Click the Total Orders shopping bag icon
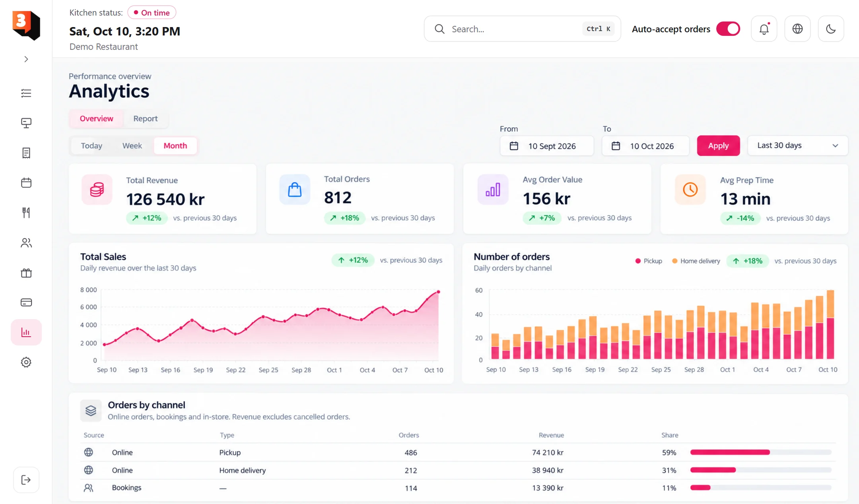This screenshot has width=859, height=504. tap(295, 190)
